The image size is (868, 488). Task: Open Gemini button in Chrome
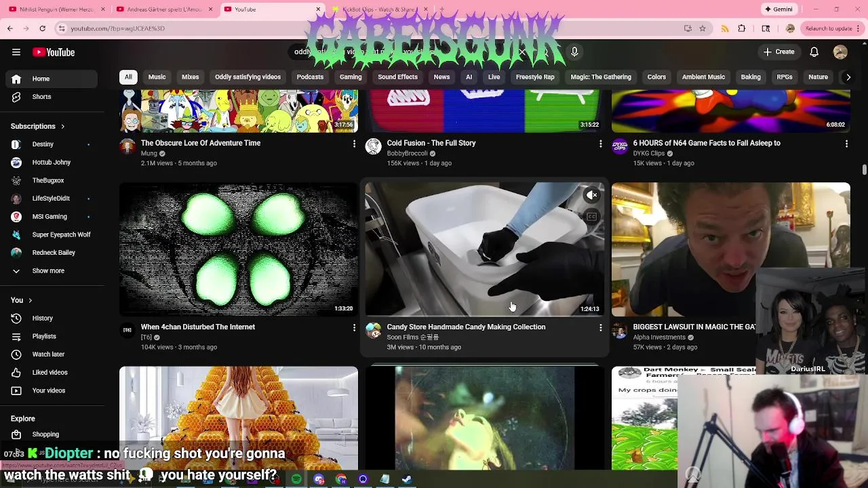pos(778,9)
